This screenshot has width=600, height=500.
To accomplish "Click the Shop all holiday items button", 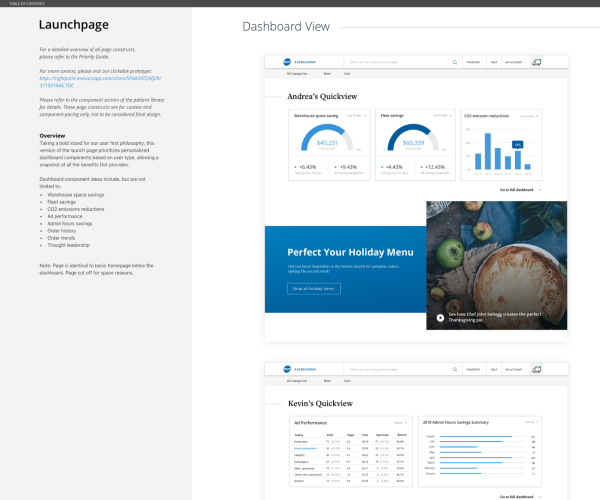I will click(x=314, y=288).
